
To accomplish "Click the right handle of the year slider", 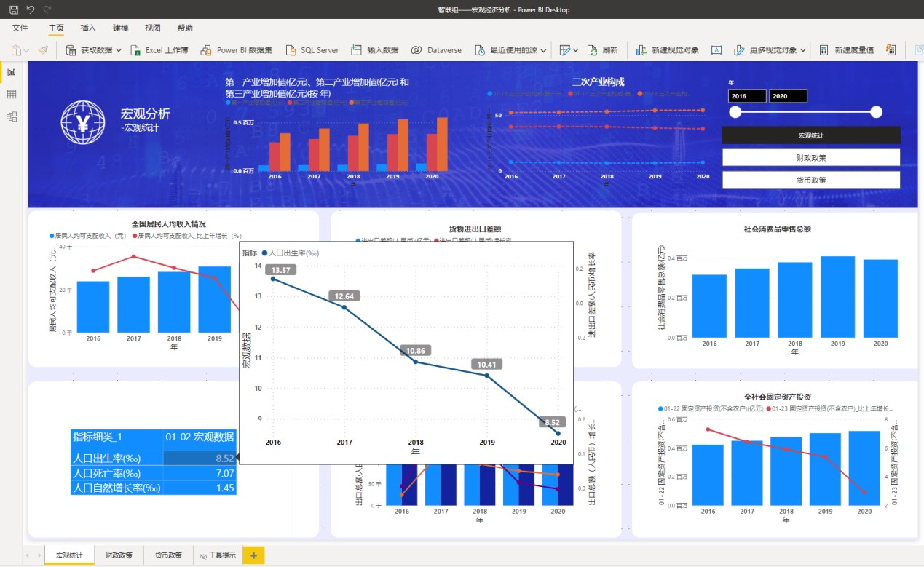I will point(876,112).
